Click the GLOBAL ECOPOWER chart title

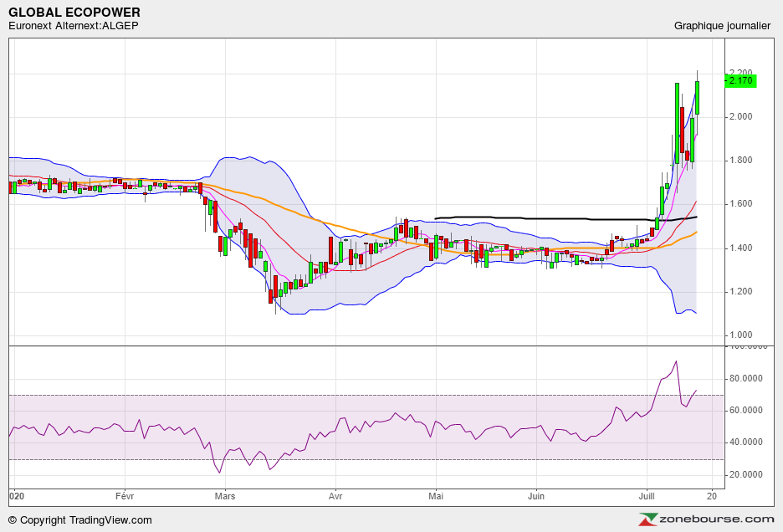coord(74,12)
